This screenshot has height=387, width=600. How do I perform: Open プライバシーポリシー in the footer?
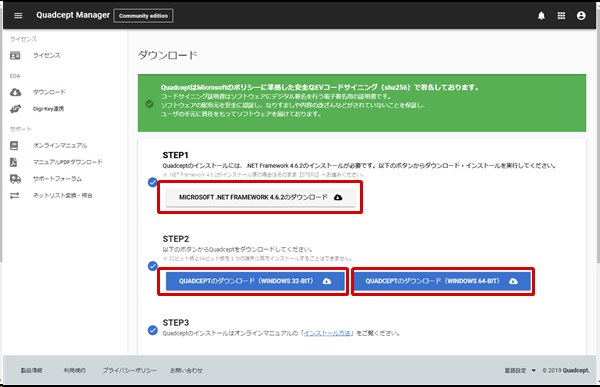click(129, 371)
